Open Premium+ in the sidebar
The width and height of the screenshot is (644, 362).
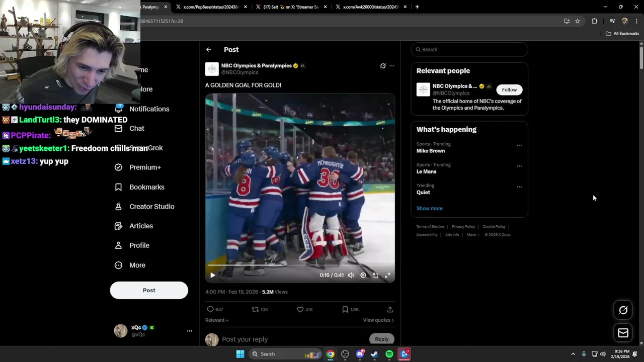coord(138,167)
